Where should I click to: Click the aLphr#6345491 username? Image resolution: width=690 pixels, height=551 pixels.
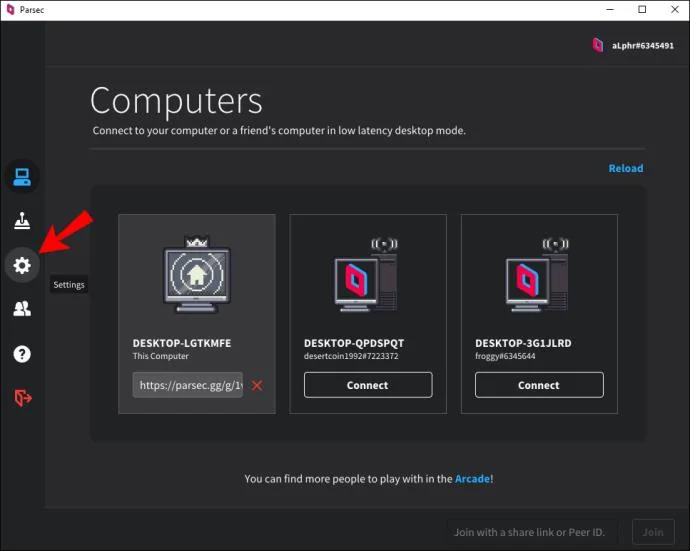click(642, 46)
